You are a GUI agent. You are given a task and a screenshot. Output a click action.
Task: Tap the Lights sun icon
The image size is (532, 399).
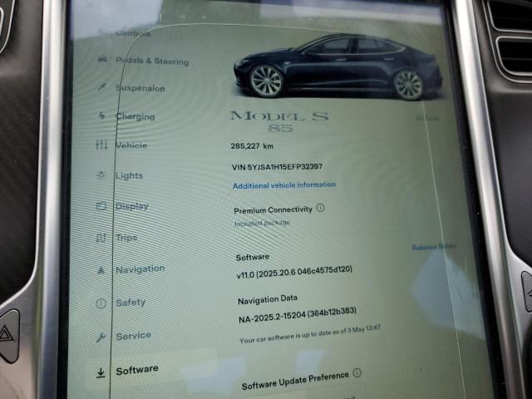point(101,175)
